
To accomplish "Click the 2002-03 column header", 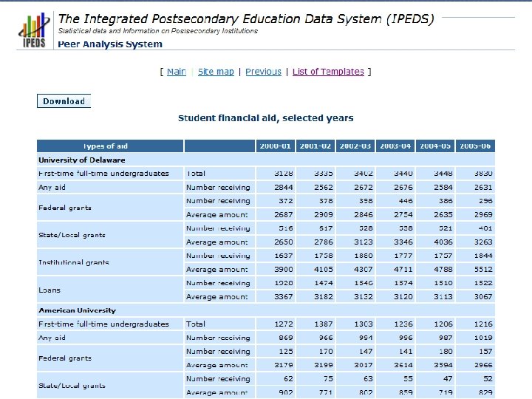I will (355, 146).
